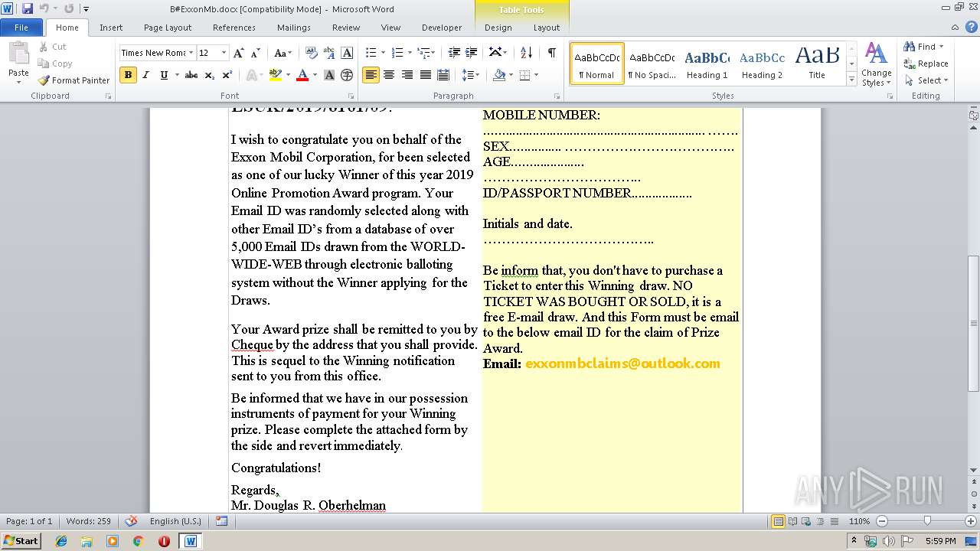The width and height of the screenshot is (980, 551).
Task: Click Save icon in Quick Access Toolbar
Action: 28,8
